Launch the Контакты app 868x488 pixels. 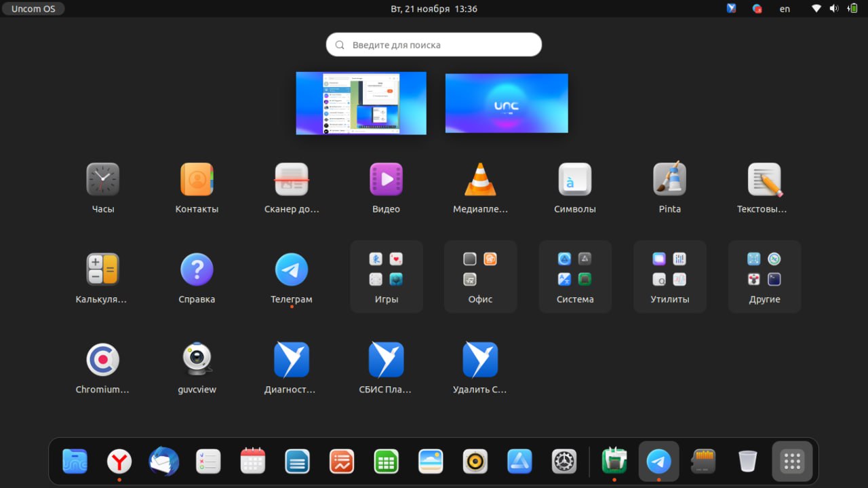[x=197, y=180]
